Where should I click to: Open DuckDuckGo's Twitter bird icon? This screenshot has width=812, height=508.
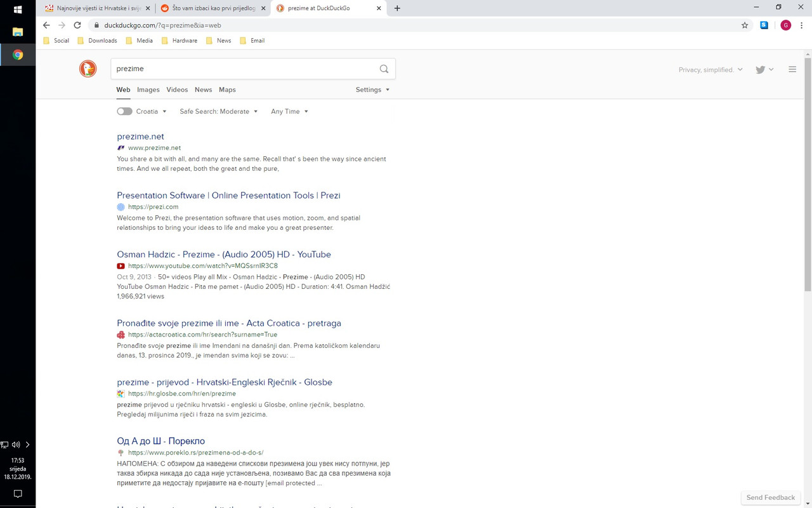[x=759, y=69]
